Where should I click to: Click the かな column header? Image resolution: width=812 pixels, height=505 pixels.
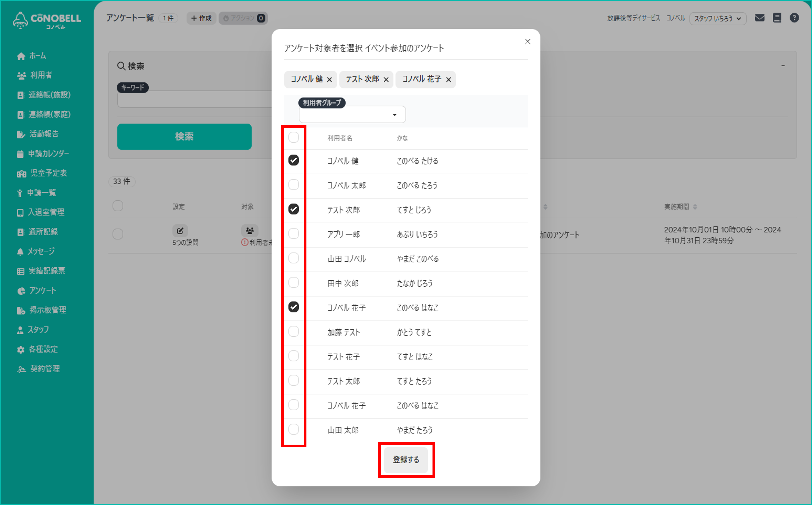click(x=402, y=138)
